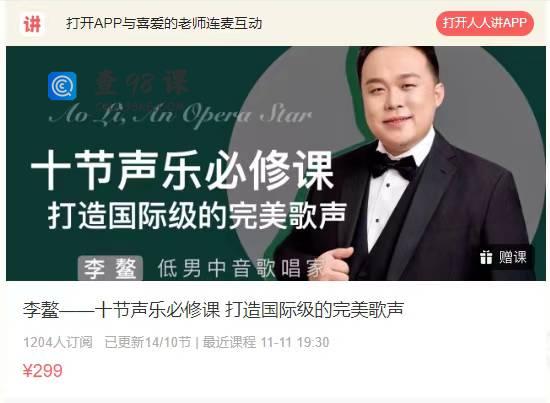Click the faded 量子课 watermark text
The height and width of the screenshot is (403, 550).
143,83
